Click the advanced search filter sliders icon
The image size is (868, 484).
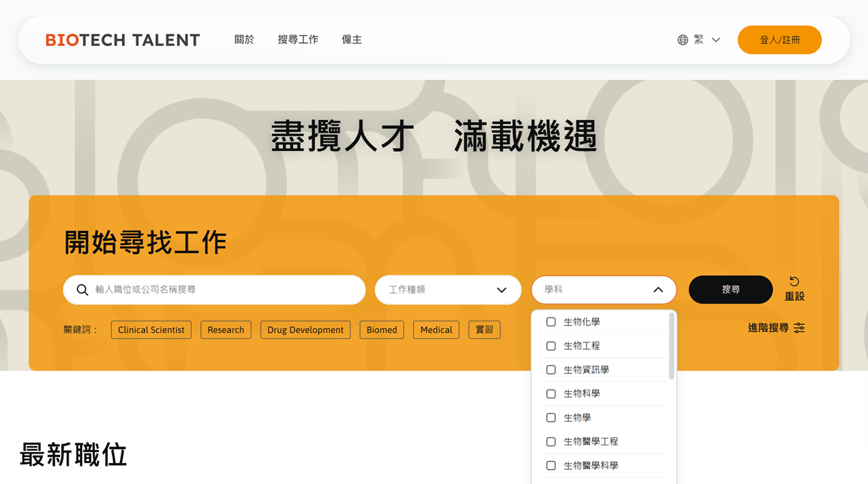coord(800,328)
